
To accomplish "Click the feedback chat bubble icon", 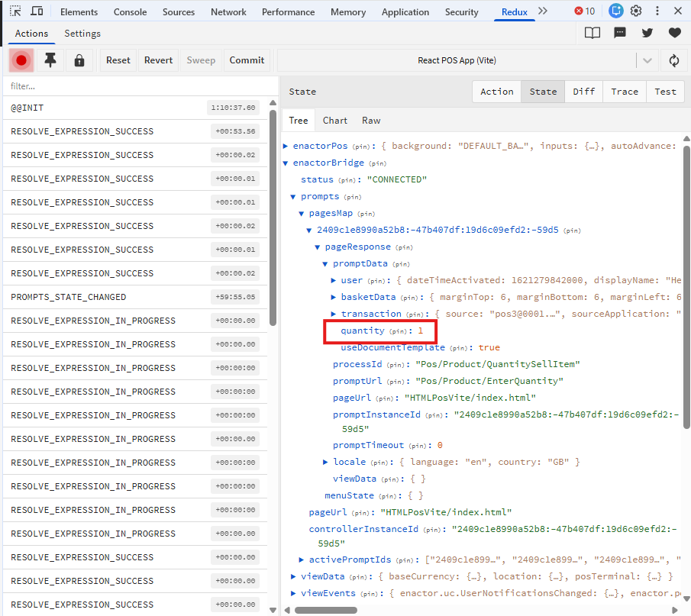I will [x=620, y=33].
